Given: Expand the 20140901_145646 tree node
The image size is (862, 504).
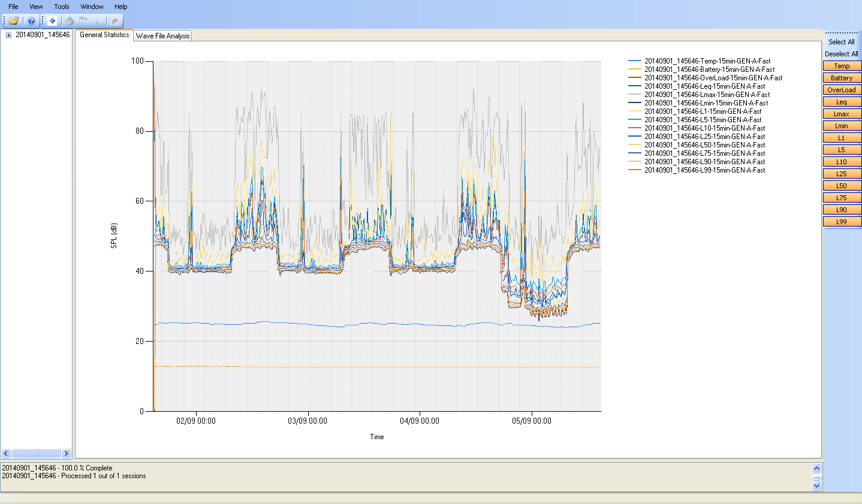Looking at the screenshot, I should point(8,35).
